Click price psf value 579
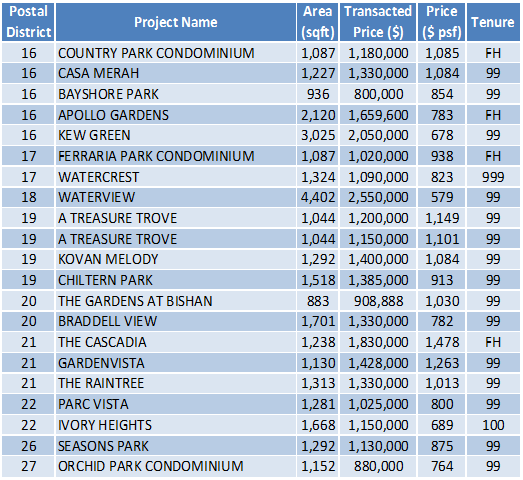The image size is (523, 480). pyautogui.click(x=442, y=197)
